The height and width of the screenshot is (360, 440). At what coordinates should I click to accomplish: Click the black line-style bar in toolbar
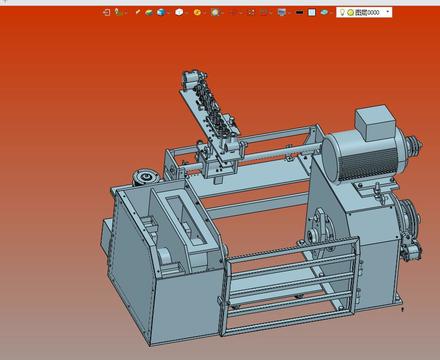click(x=299, y=12)
